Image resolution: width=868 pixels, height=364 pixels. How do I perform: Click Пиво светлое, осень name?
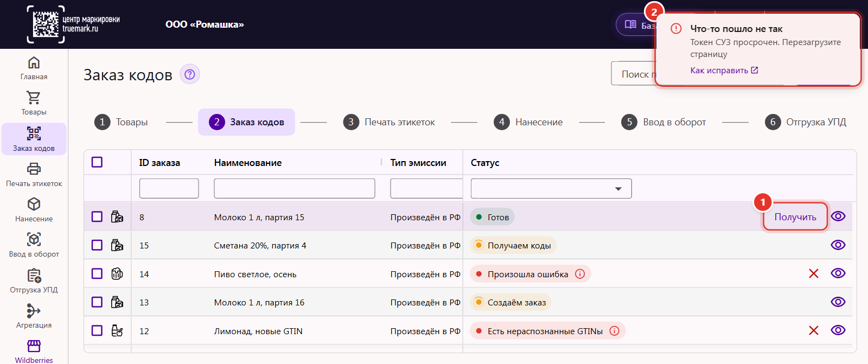(256, 274)
